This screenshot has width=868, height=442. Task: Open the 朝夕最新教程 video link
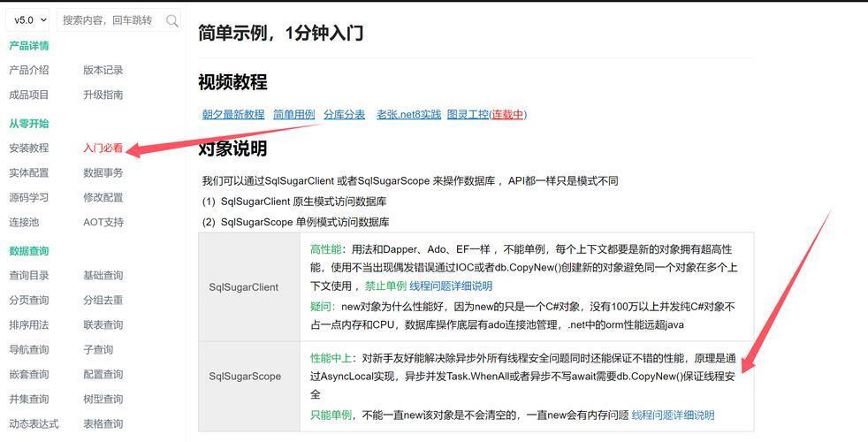click(x=233, y=114)
